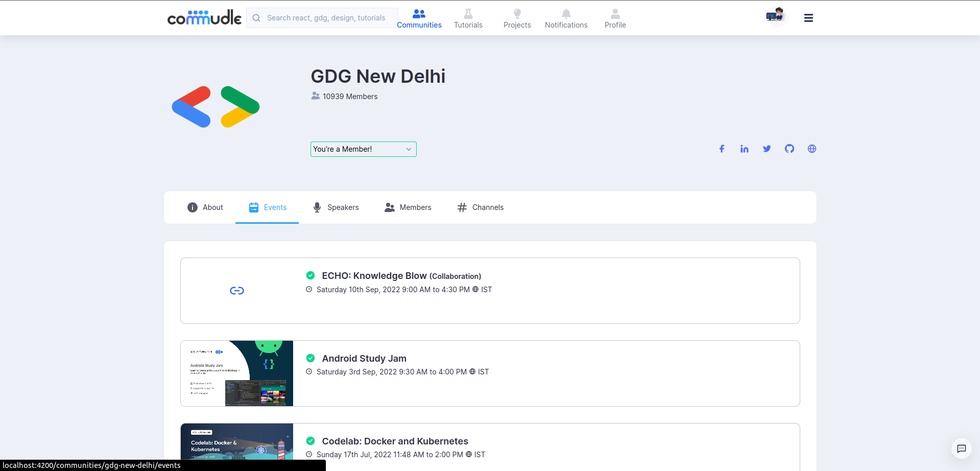This screenshot has width=980, height=471.
Task: Click the green check beside Codelab Docker event
Action: [x=310, y=441]
